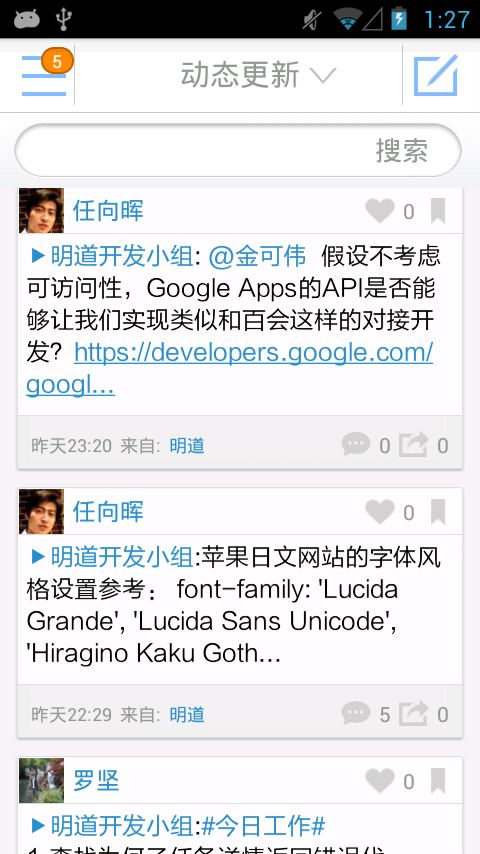Tap 明道 source link on first post
Screen dimensions: 480x854
pos(187,446)
